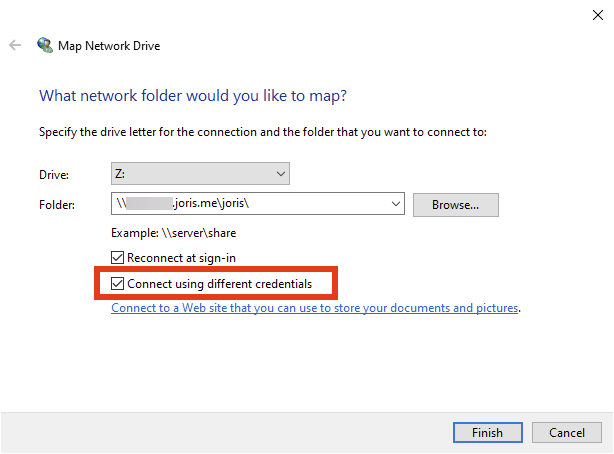Click the "Drive:" label
614x454 pixels.
coord(53,174)
